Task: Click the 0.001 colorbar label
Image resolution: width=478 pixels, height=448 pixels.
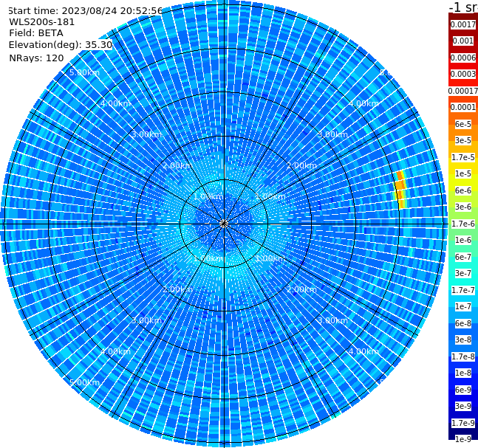Action: tap(463, 41)
